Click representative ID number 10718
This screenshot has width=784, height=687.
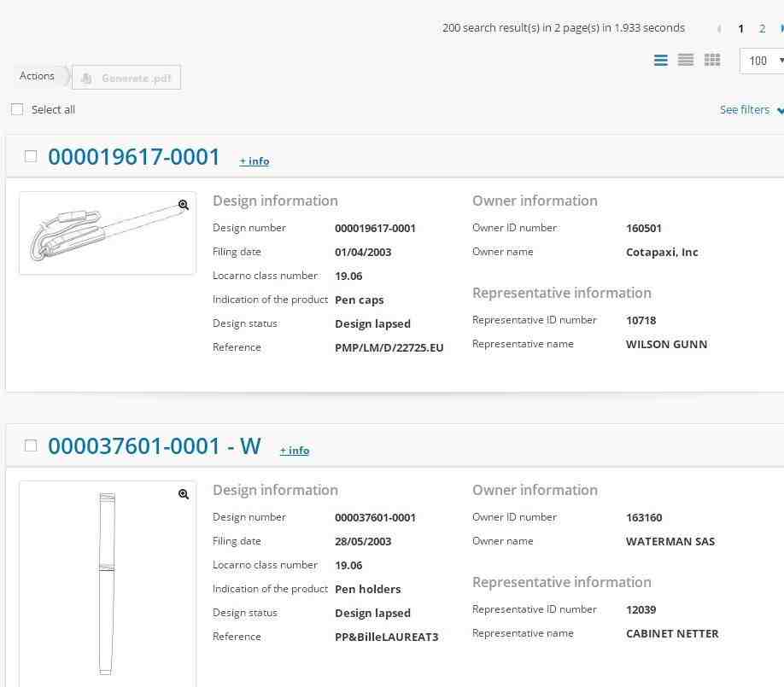click(x=641, y=320)
